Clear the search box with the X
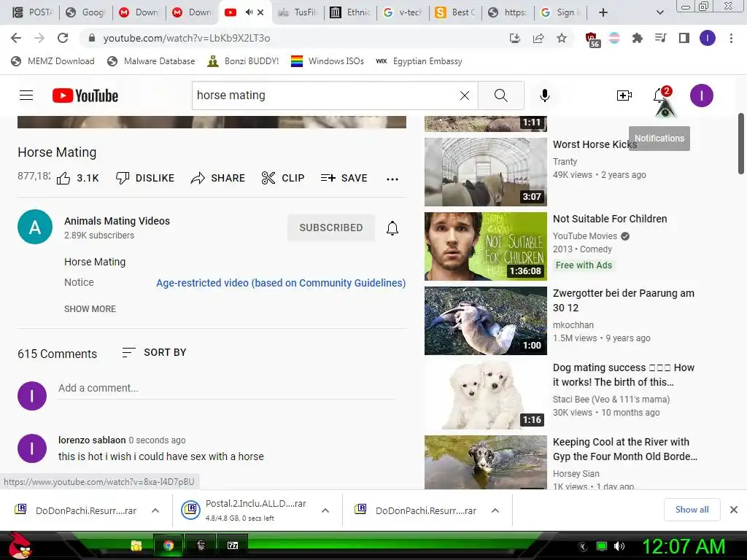This screenshot has height=560, width=747. [465, 96]
